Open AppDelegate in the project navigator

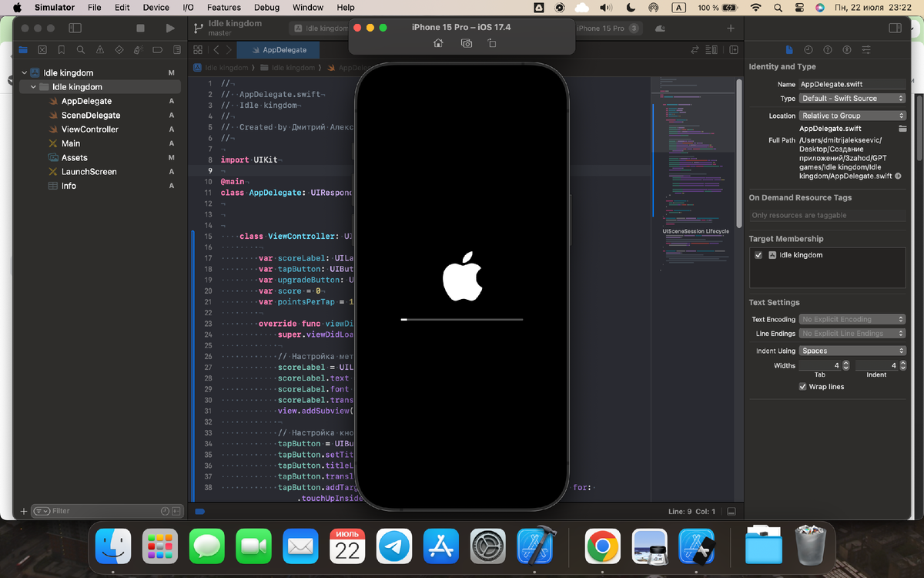86,101
